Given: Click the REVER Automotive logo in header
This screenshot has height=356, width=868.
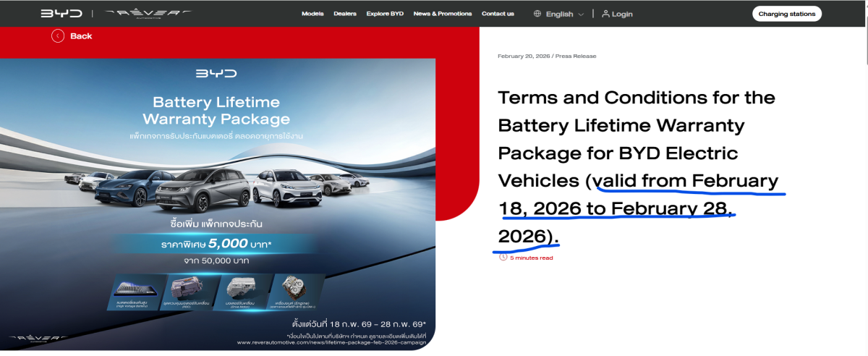Looking at the screenshot, I should 148,14.
